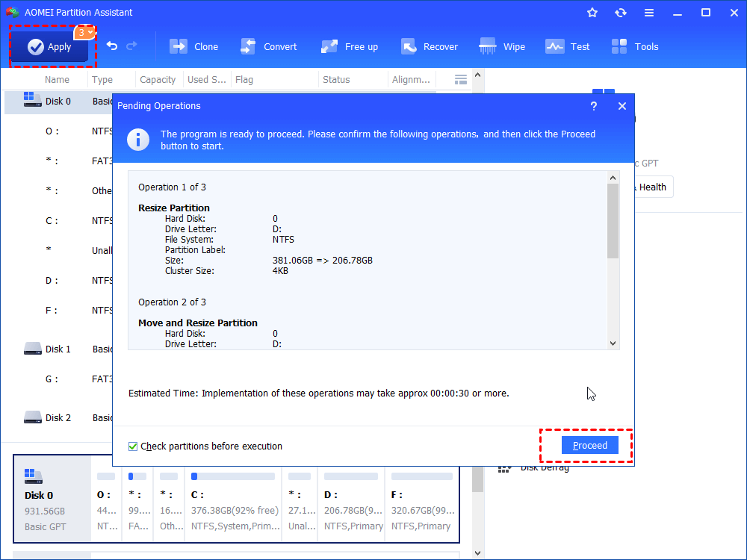Screen dimensions: 747x560
Task: Select Disk 0 row in list
Action: click(58, 102)
